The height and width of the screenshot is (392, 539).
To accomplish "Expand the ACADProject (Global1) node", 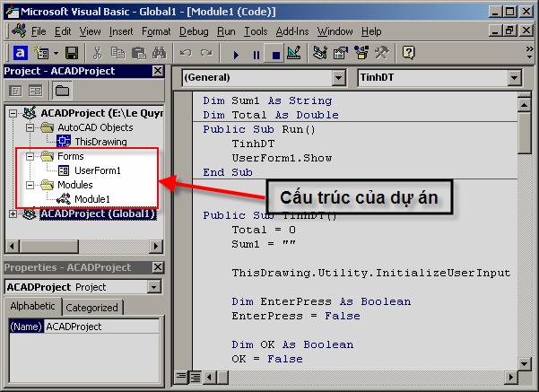I will click(13, 213).
